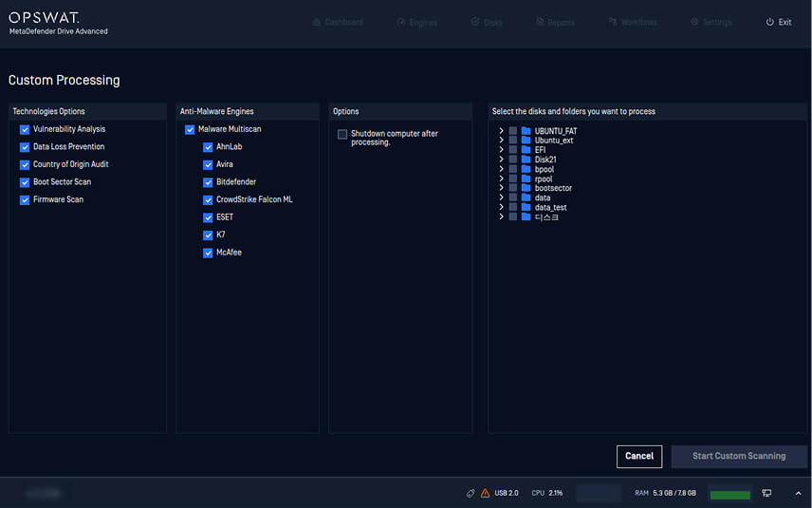Expand the Ubuntu_ext disk tree
The width and height of the screenshot is (812, 508).
point(501,141)
